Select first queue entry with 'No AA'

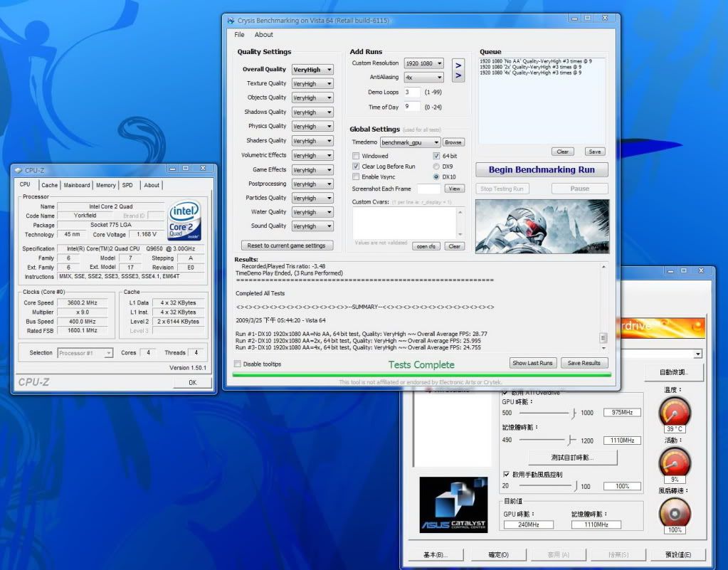pyautogui.click(x=535, y=61)
